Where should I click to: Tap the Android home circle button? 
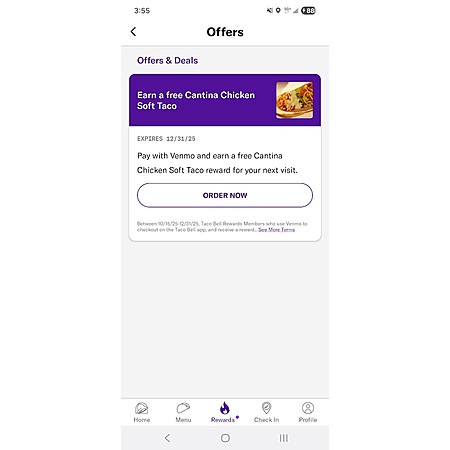click(x=225, y=438)
